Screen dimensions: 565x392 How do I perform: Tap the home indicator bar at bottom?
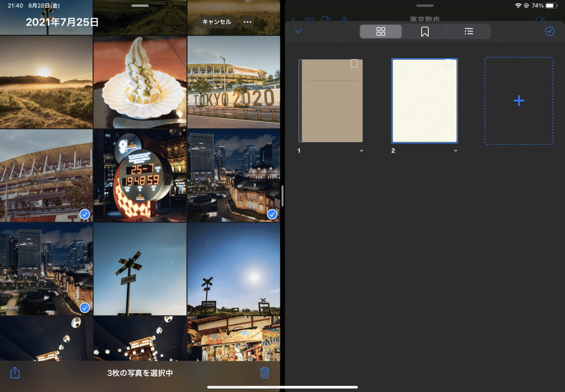click(282, 387)
